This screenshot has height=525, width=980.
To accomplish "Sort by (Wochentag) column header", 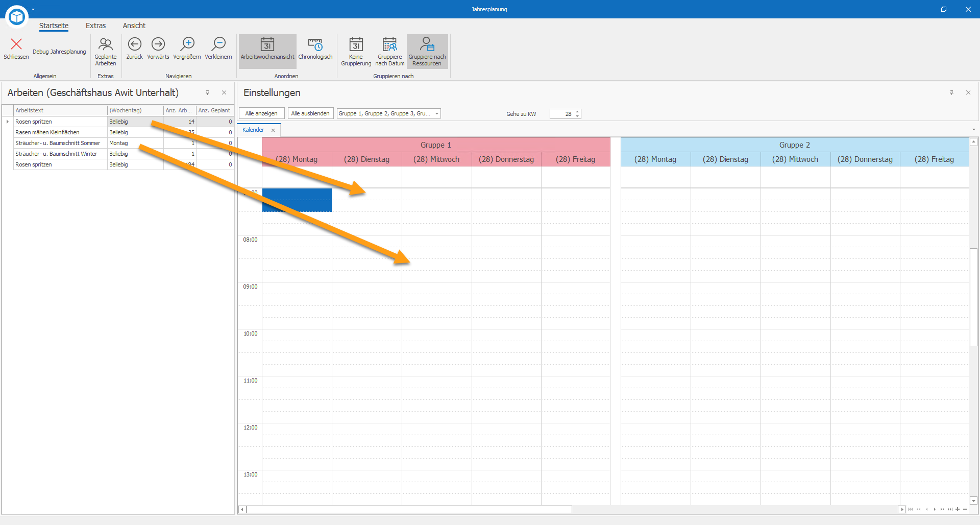I will tap(135, 110).
